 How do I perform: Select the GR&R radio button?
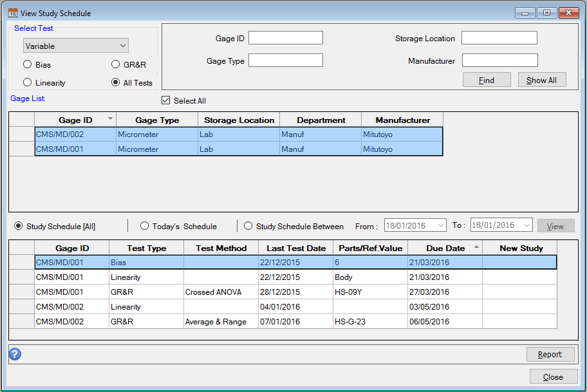(x=115, y=64)
